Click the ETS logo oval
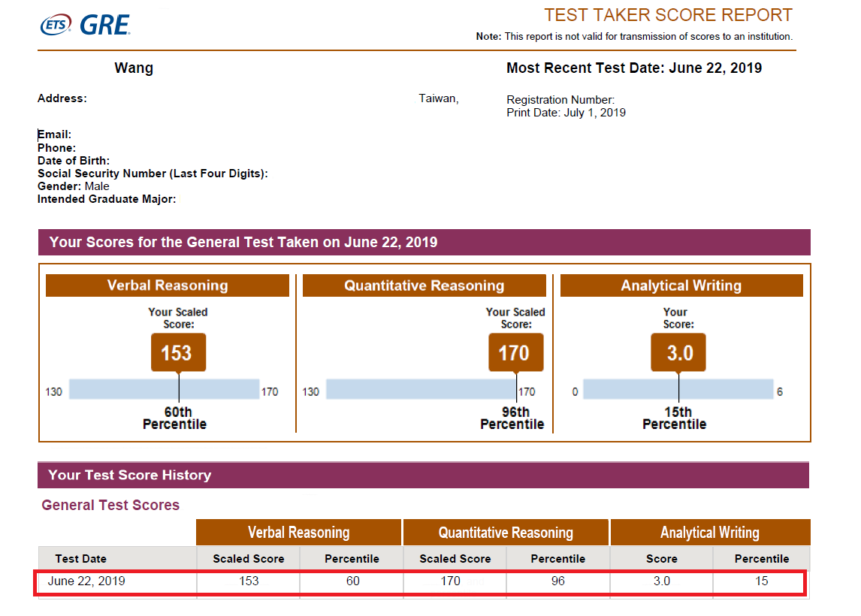Screen dimensions: 861x616 tap(56, 25)
